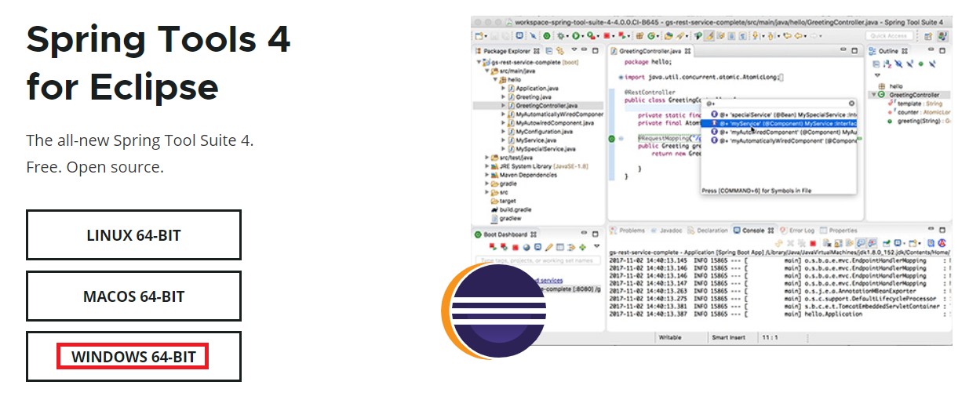The width and height of the screenshot is (980, 407).
Task: Click the pencil edit icon in Boot Dashboard
Action: click(549, 247)
